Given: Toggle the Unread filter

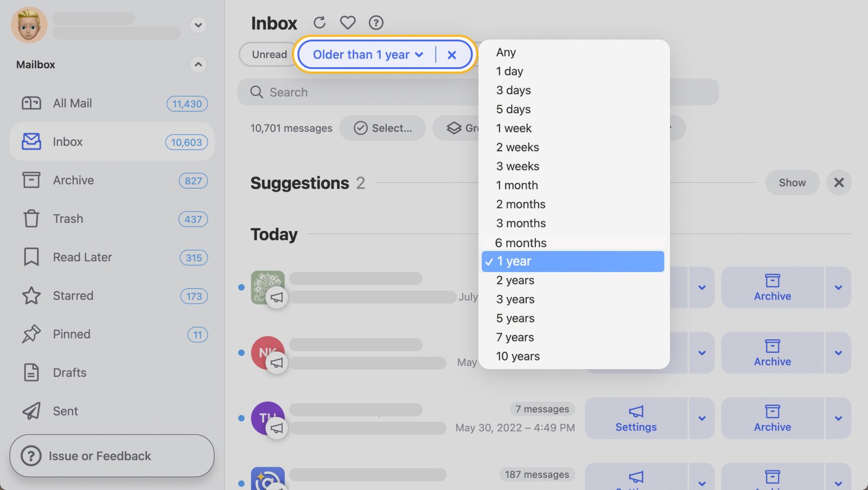Looking at the screenshot, I should pos(269,54).
